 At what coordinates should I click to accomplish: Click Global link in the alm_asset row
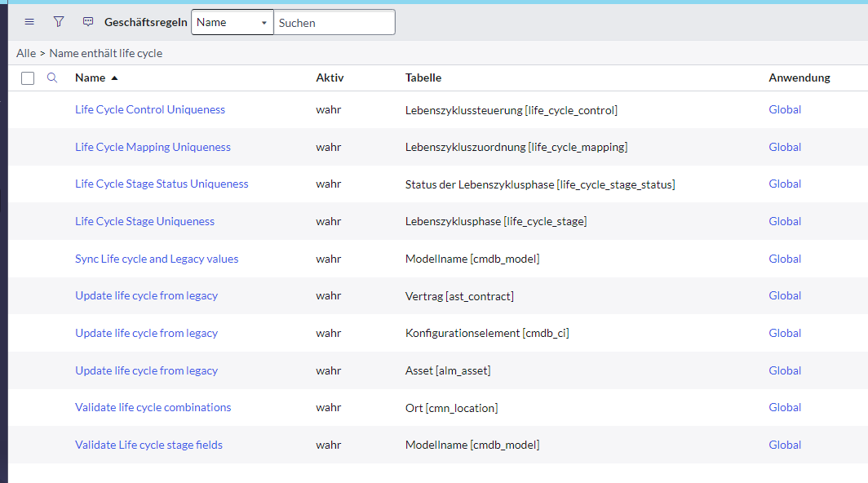(x=785, y=371)
